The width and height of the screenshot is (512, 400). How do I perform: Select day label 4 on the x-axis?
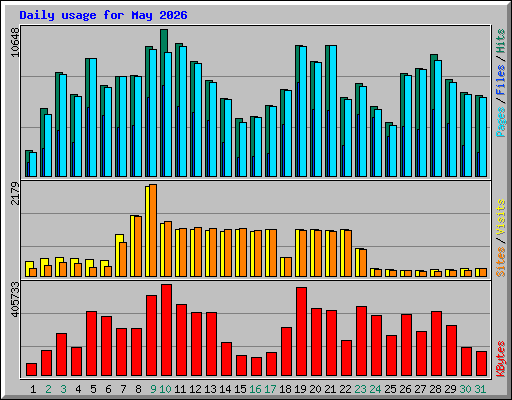78,389
